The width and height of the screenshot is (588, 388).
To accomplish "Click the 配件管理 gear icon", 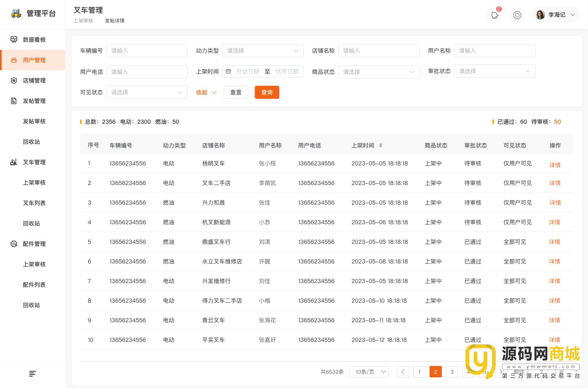I will pos(14,244).
